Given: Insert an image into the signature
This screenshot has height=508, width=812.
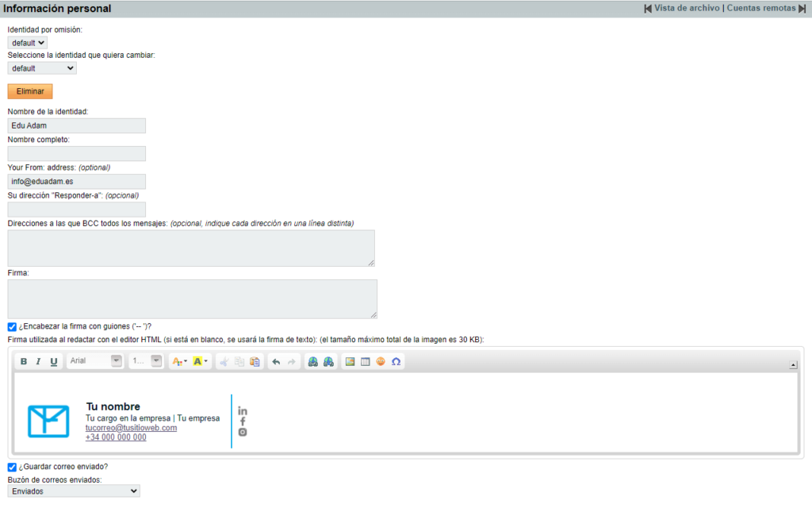Looking at the screenshot, I should (x=350, y=362).
